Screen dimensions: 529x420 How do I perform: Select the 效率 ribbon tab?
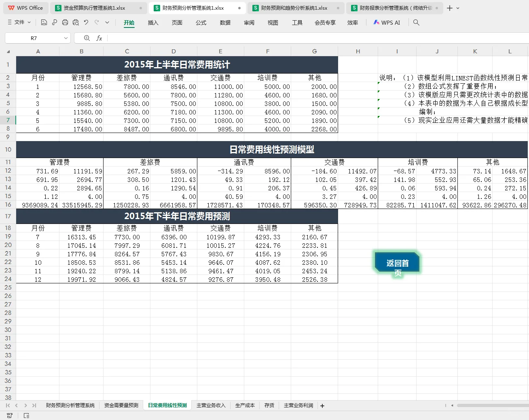tap(353, 23)
